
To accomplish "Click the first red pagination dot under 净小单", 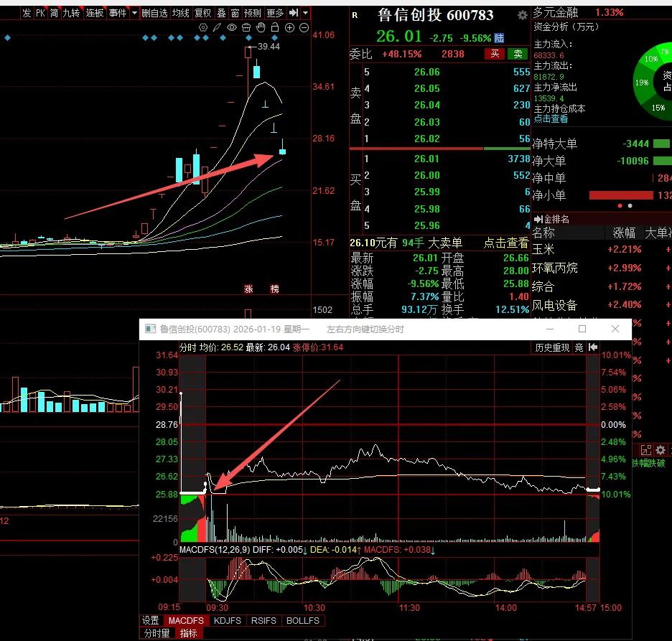I will [x=620, y=206].
